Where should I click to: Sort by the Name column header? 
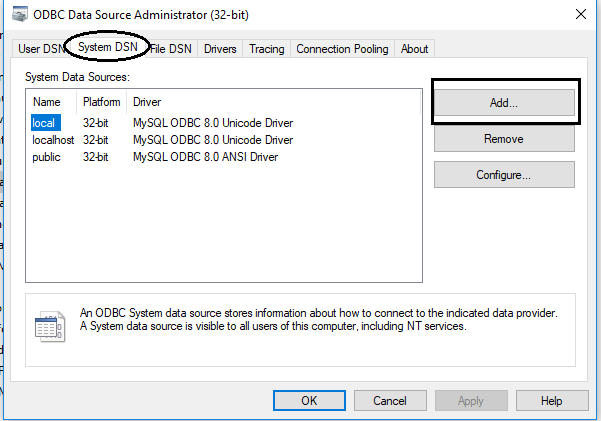(x=47, y=102)
